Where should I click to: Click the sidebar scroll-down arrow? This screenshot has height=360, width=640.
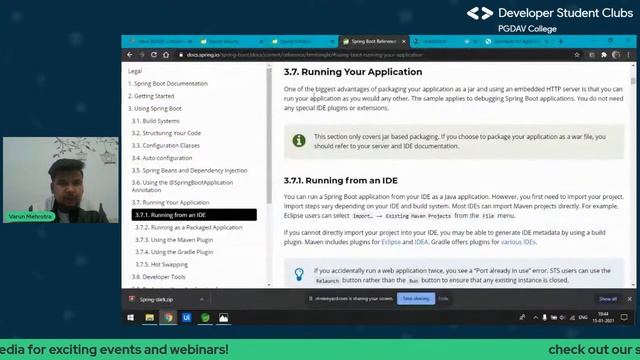tap(269, 284)
